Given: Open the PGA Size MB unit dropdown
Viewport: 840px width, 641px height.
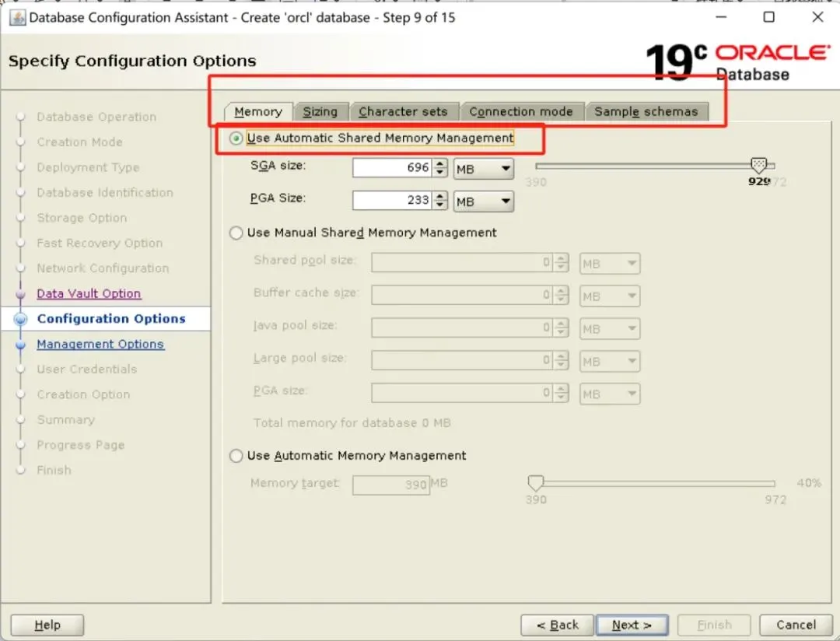Looking at the screenshot, I should coord(483,201).
